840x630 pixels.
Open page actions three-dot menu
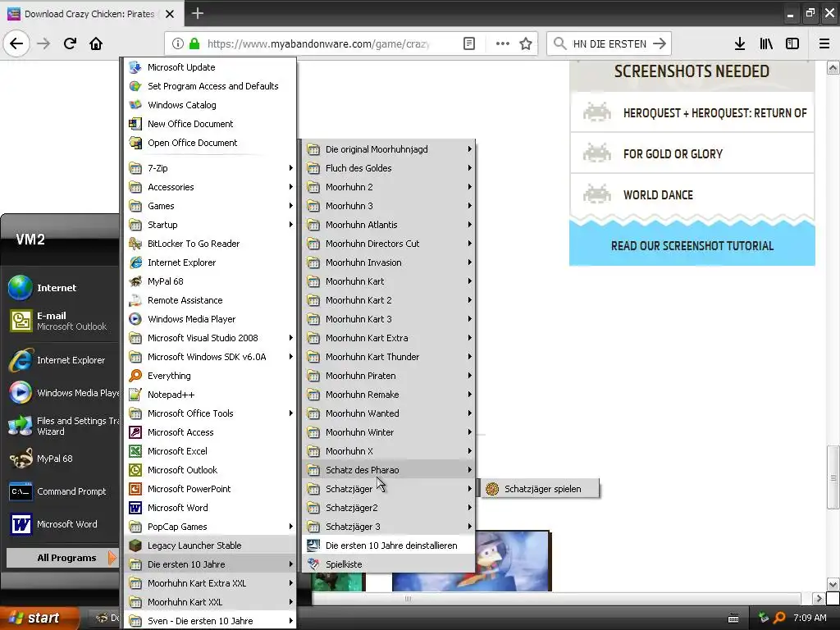(x=503, y=43)
